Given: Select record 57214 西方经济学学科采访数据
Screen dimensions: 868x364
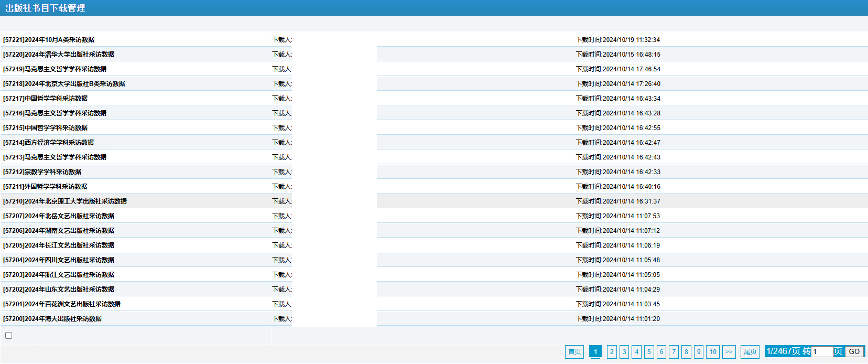Looking at the screenshot, I should point(49,143).
